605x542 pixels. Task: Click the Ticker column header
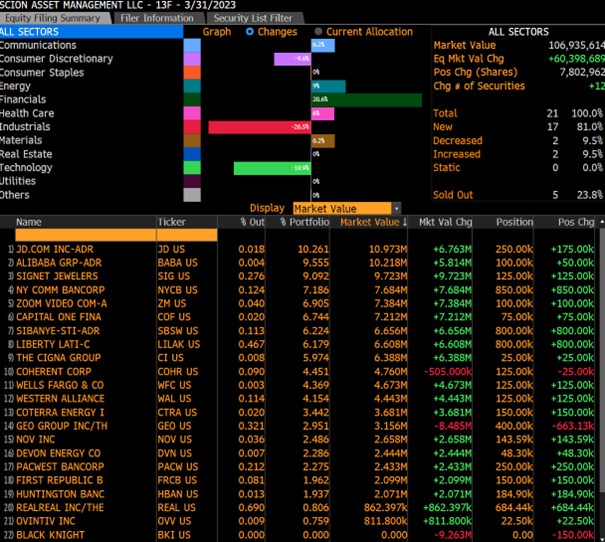(172, 222)
